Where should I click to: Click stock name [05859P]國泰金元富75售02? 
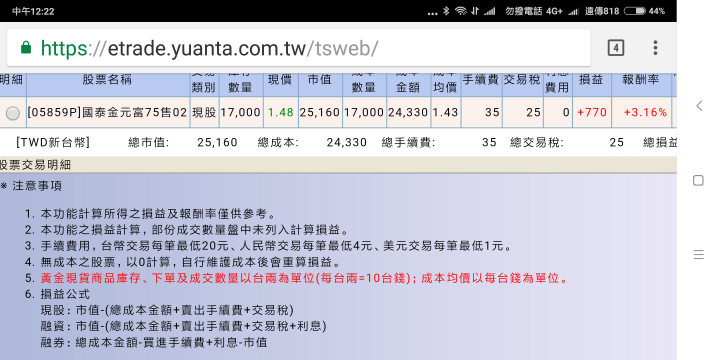[107, 112]
